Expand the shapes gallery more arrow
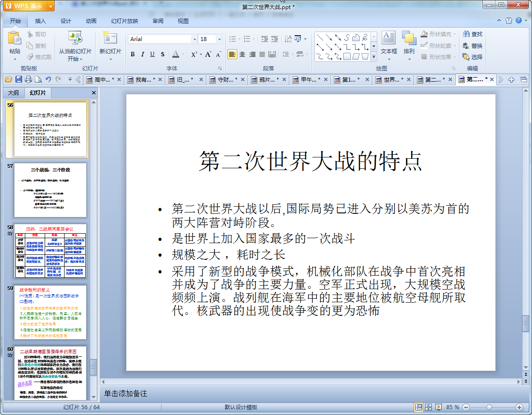The image size is (532, 415). [374, 57]
